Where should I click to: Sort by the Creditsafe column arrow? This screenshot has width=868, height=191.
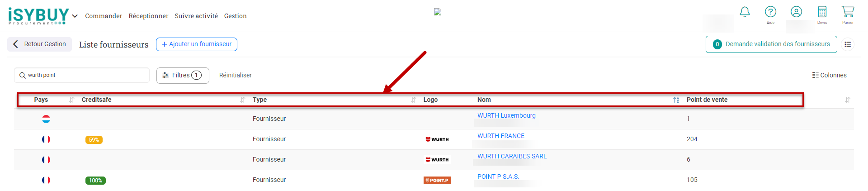(242, 100)
